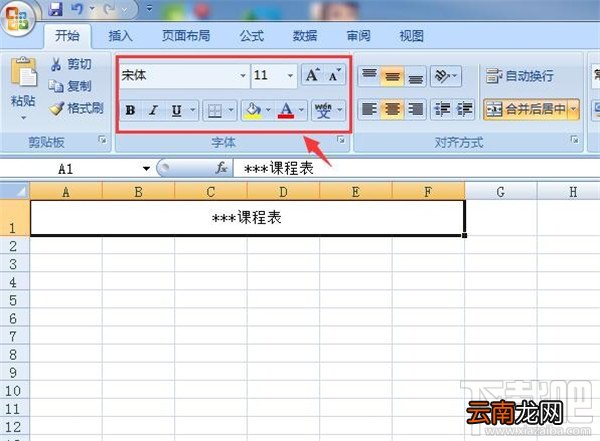Open the 开始 ribbon tab
The width and height of the screenshot is (600, 441).
coord(67,36)
